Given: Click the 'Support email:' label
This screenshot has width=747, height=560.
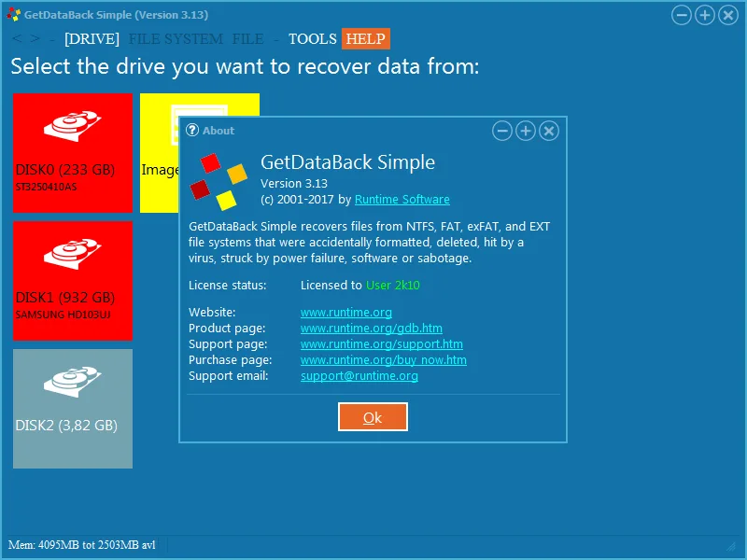Looking at the screenshot, I should click(x=228, y=376).
